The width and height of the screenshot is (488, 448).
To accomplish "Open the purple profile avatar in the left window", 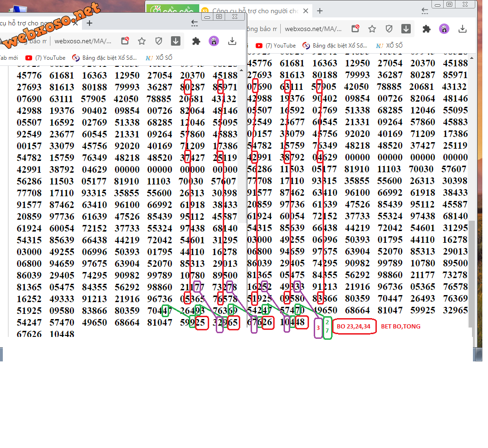I will click(x=214, y=41).
